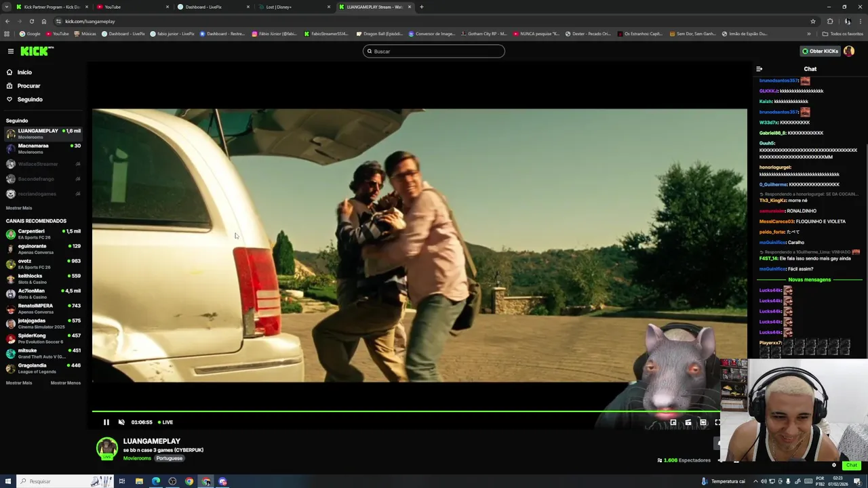
Task: Open Seguindo in the sidebar
Action: click(x=29, y=100)
